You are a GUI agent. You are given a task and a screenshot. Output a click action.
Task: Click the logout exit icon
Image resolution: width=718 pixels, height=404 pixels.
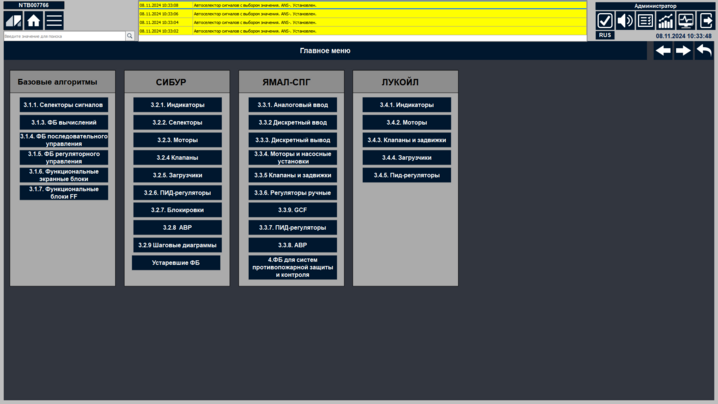(x=705, y=21)
